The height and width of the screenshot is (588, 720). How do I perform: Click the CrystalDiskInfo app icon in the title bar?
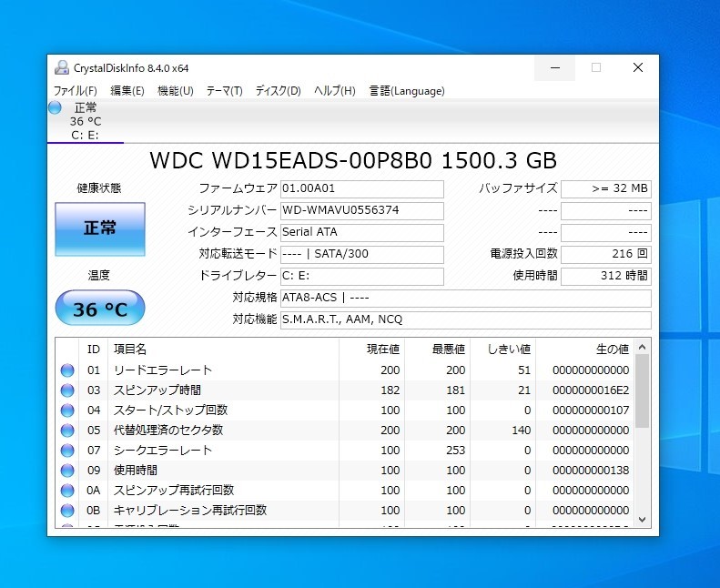coord(62,68)
